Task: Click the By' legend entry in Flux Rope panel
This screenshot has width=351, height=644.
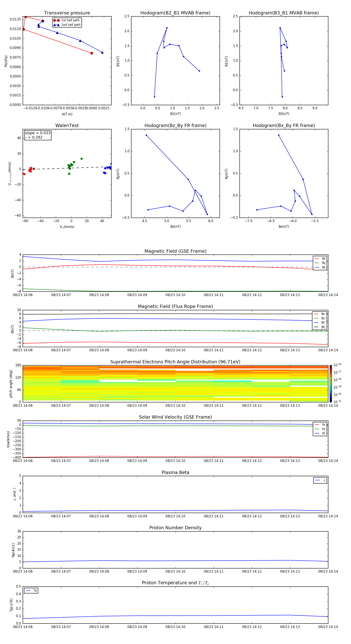Action: 320,318
